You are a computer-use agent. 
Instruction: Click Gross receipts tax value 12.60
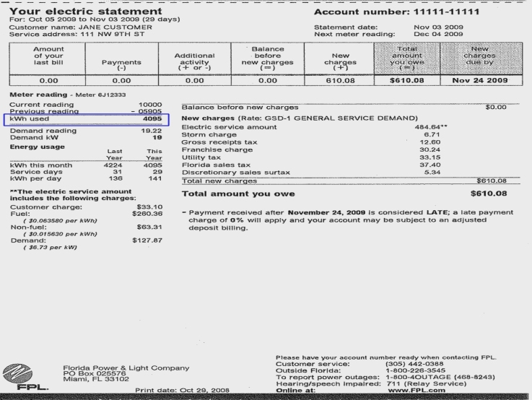pyautogui.click(x=430, y=142)
